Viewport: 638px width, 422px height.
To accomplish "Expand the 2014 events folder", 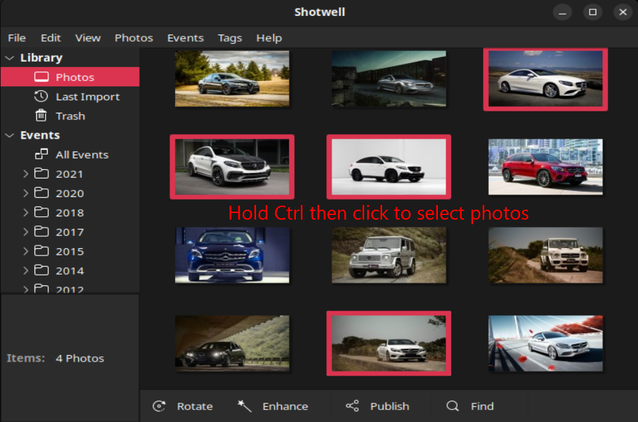I will coord(26,271).
